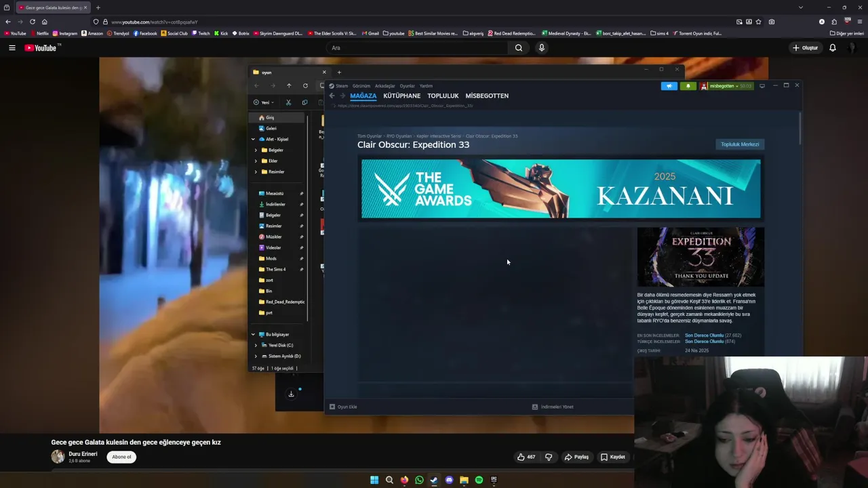868x488 pixels.
Task: Like the video with 467 likes
Action: coord(526,457)
